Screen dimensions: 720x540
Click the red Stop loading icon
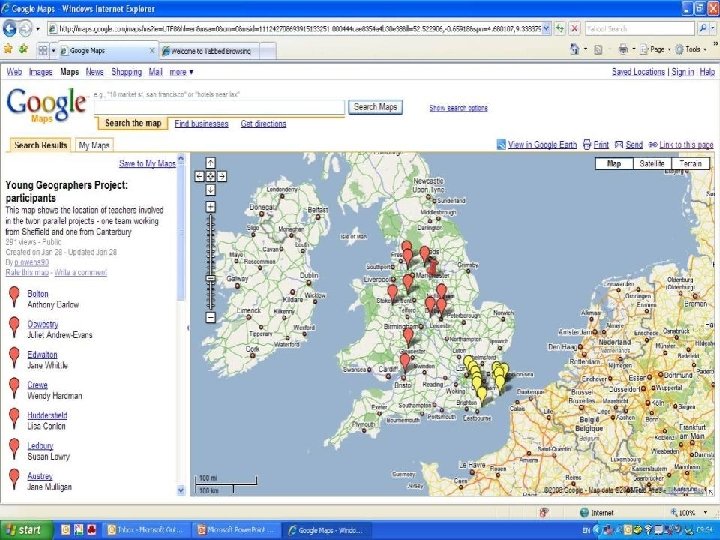click(574, 28)
